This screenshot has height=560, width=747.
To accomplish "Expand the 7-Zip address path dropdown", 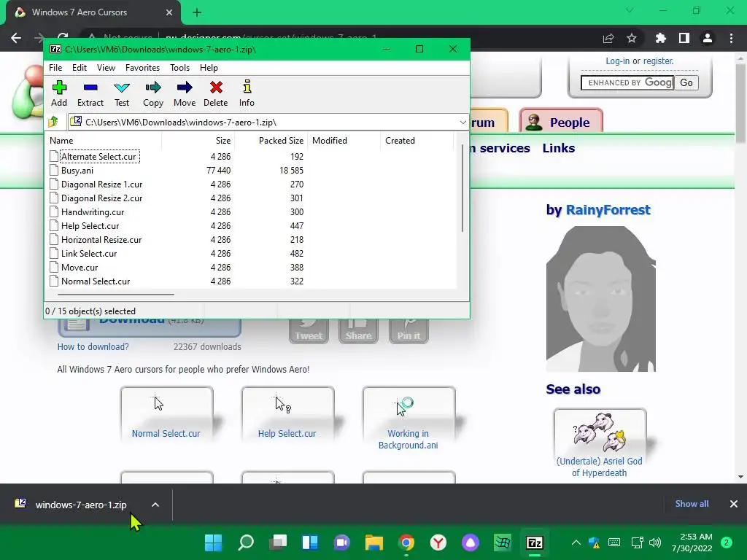I will point(462,122).
